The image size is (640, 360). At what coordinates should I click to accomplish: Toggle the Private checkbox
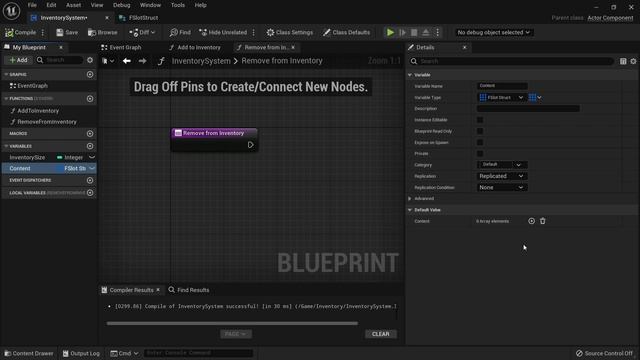click(480, 153)
